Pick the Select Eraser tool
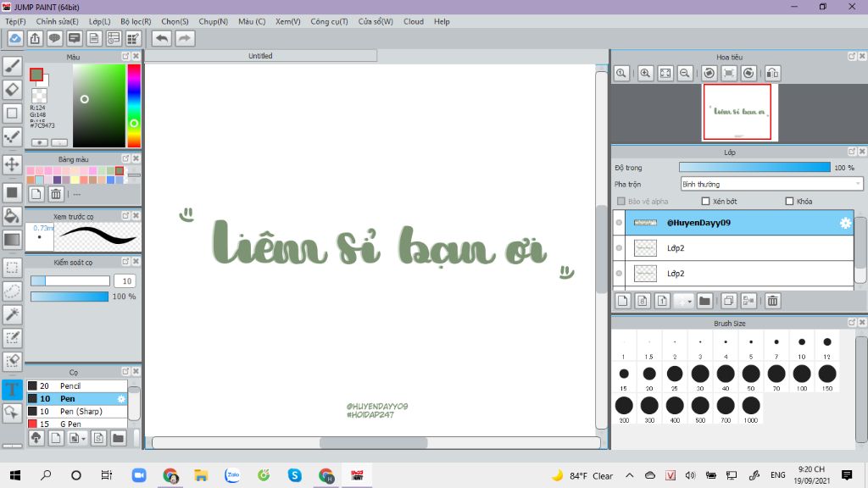Screen dimensions: 868x488 tap(12, 361)
